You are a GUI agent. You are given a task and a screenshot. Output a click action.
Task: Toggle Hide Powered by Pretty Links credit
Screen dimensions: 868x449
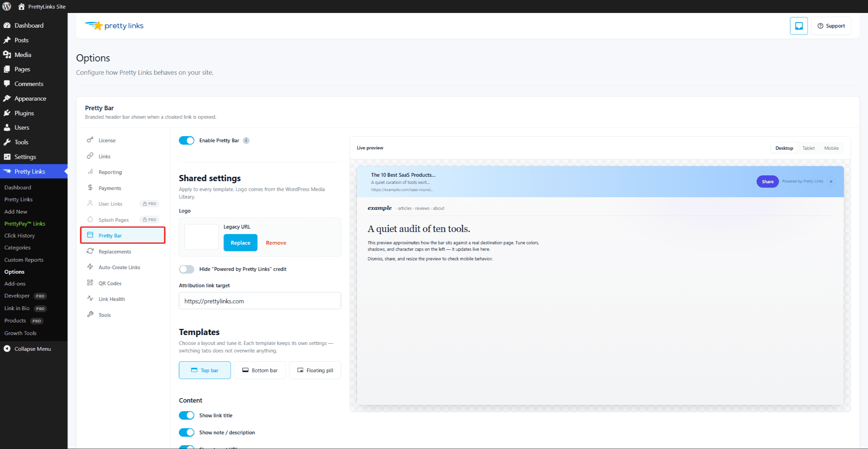pyautogui.click(x=186, y=269)
